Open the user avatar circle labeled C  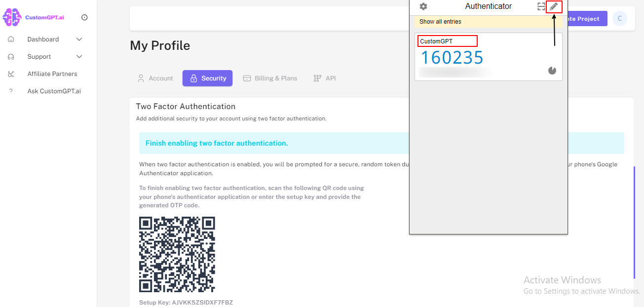pos(619,18)
